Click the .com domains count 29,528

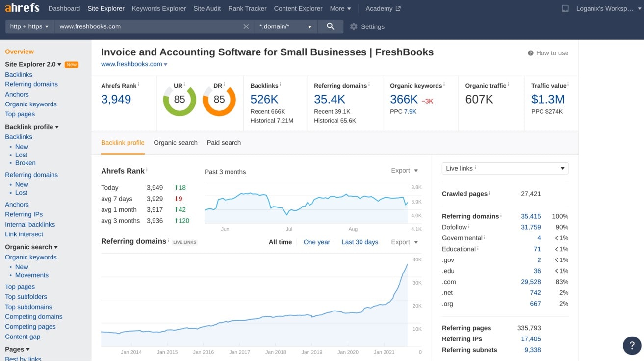(x=531, y=282)
